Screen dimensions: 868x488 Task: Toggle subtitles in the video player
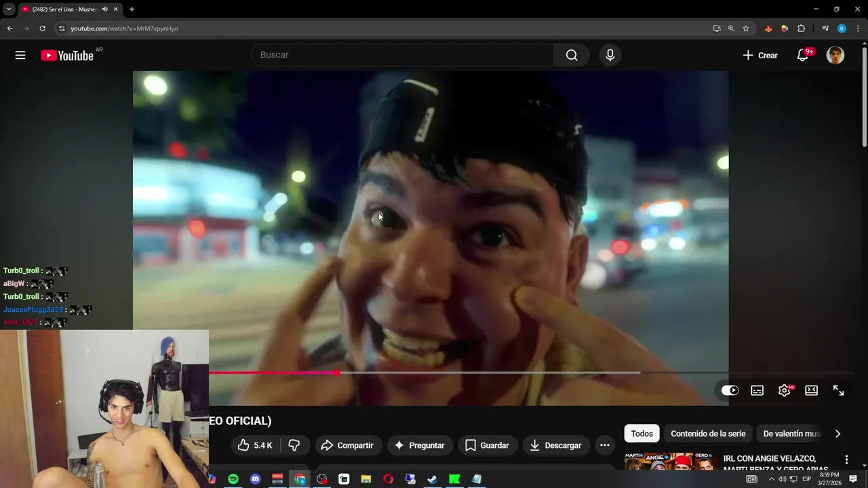click(x=757, y=390)
